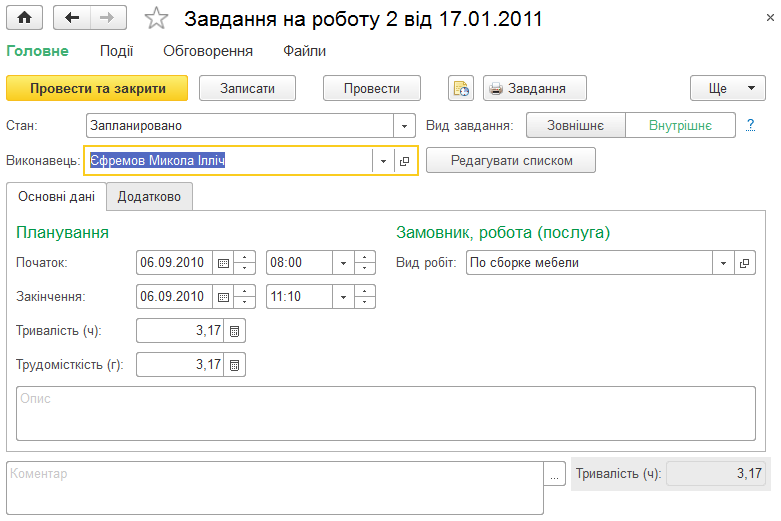Click Редагувати списком
781x521 pixels.
point(511,160)
